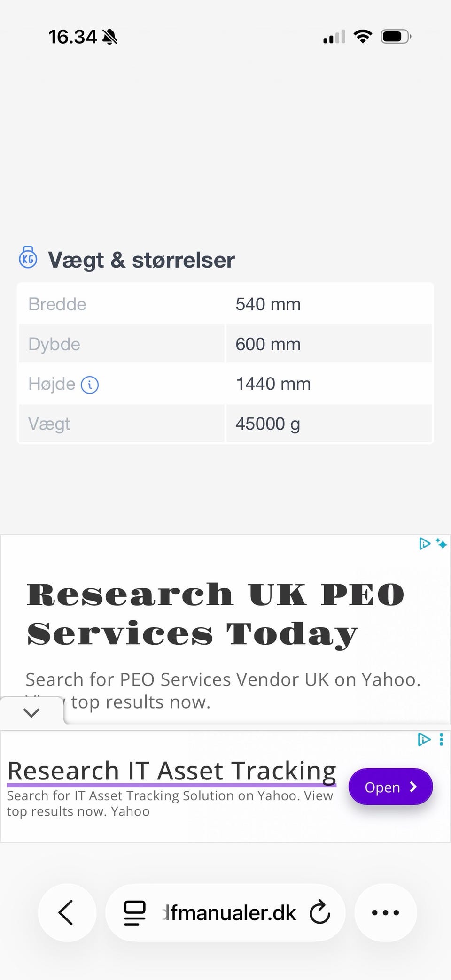Select the Bredde 540 mm value
Screen dimensions: 451x980
coord(268,304)
